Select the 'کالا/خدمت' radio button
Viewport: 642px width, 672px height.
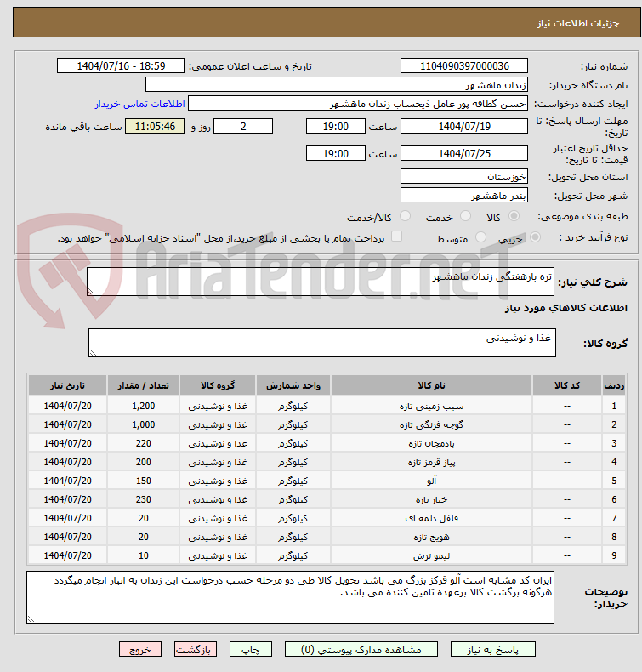(x=405, y=216)
